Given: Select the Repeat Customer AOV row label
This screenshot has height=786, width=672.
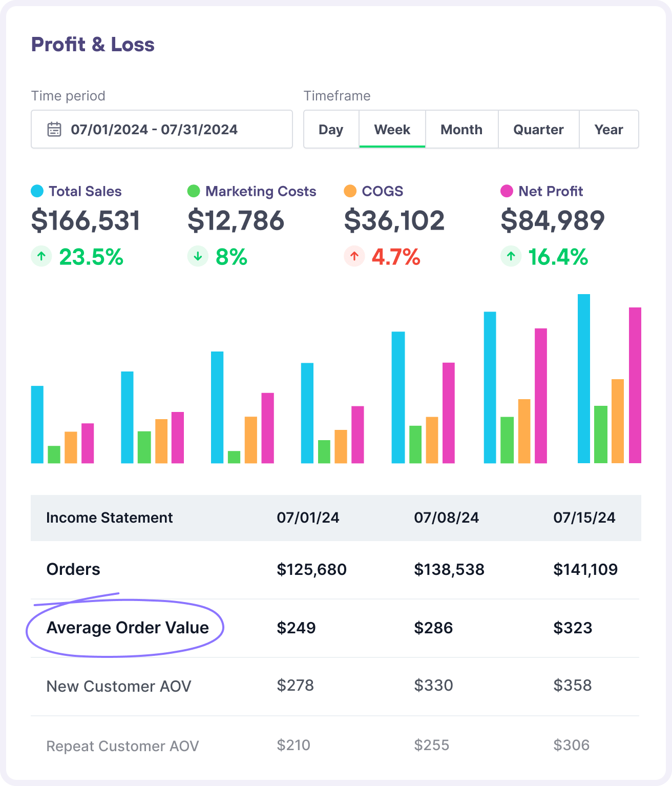Looking at the screenshot, I should tap(122, 746).
